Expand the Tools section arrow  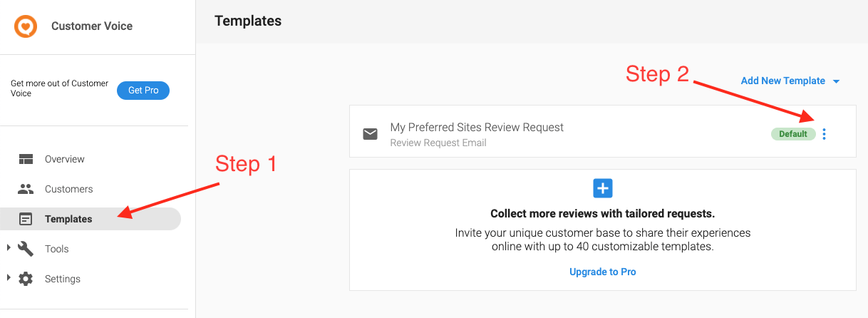(x=9, y=248)
